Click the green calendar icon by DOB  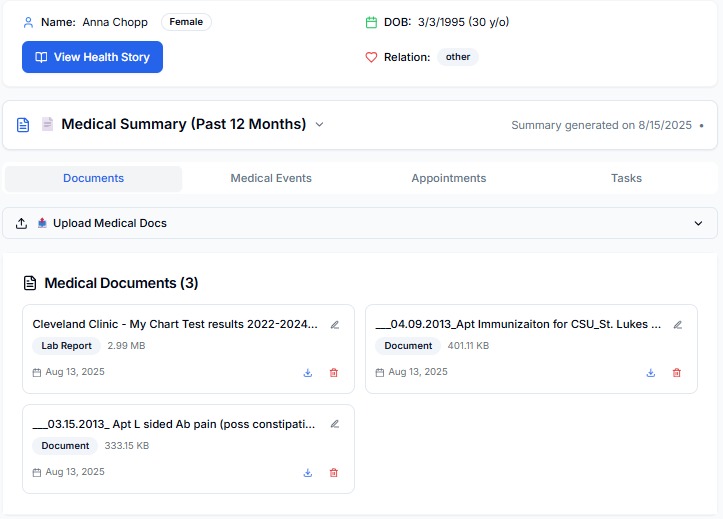click(x=371, y=22)
